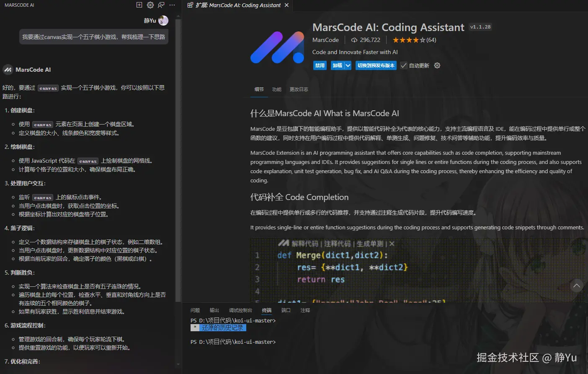Viewport: 588px width, 374px height.
Task: Switch to the 更改日志 tab
Action: [x=299, y=89]
